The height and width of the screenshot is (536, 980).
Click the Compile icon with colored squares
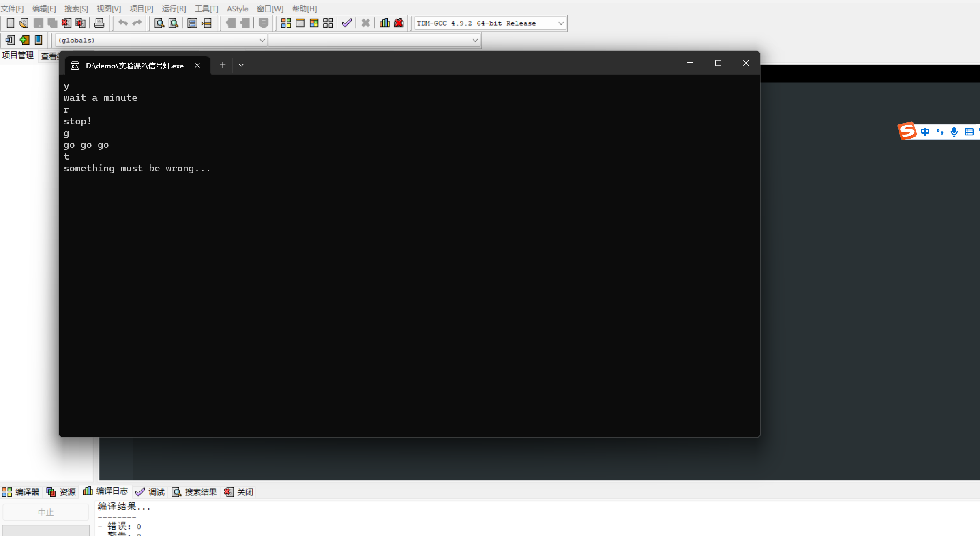286,23
